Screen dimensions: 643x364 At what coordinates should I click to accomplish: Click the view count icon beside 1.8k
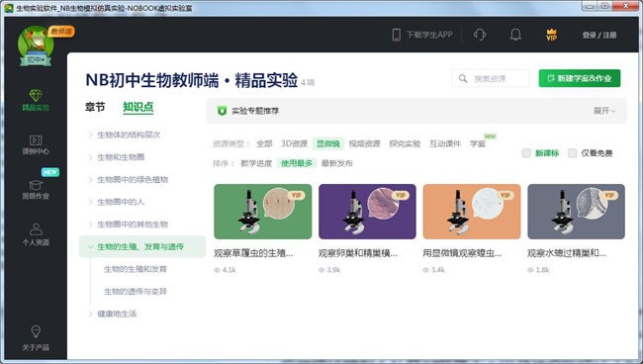(530, 270)
